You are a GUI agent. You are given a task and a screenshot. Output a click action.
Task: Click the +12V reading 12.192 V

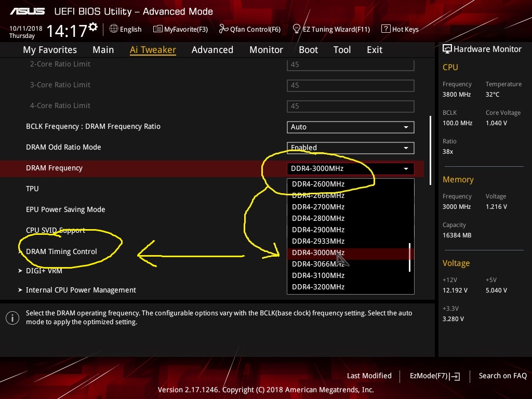point(455,290)
